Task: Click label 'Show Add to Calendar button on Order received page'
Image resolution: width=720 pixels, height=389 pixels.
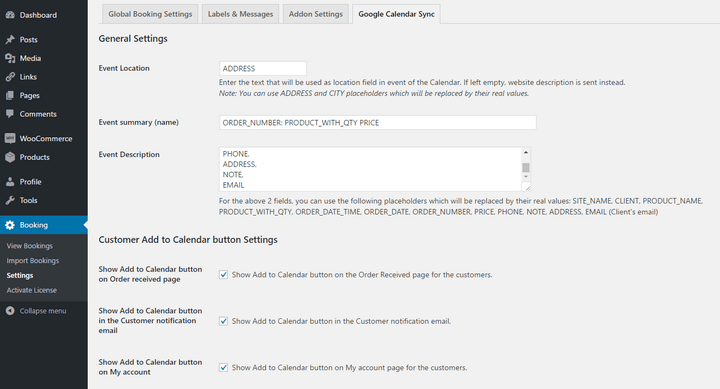Action: tap(150, 274)
